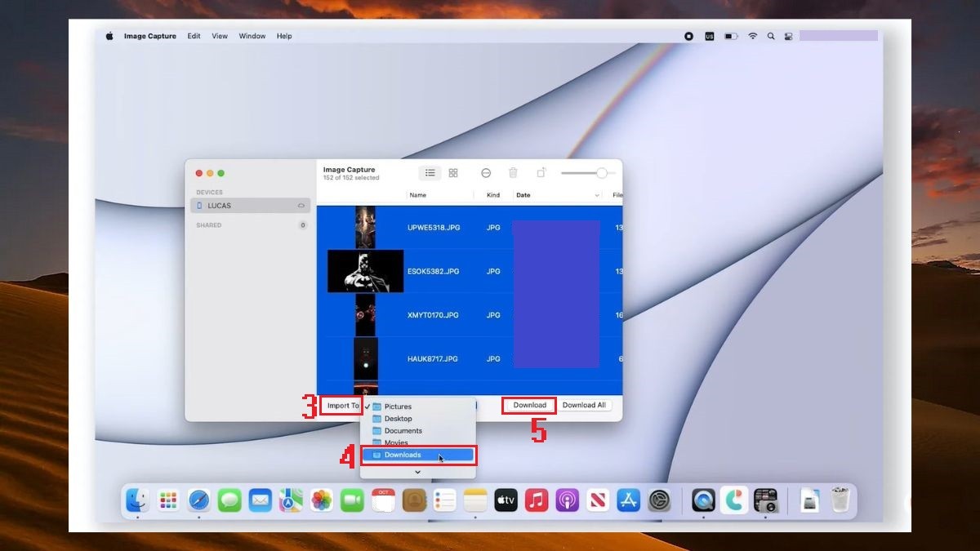This screenshot has height=551, width=980.
Task: Open News from the Dock
Action: (x=598, y=500)
